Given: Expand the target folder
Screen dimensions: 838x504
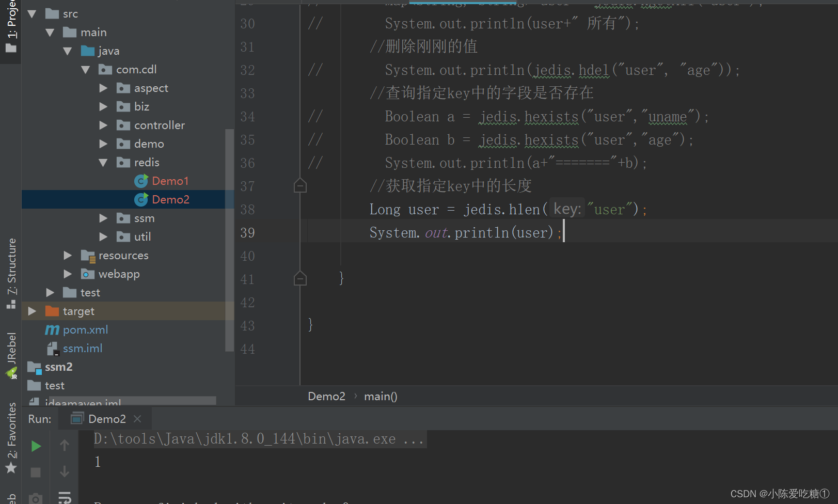Looking at the screenshot, I should pos(33,311).
